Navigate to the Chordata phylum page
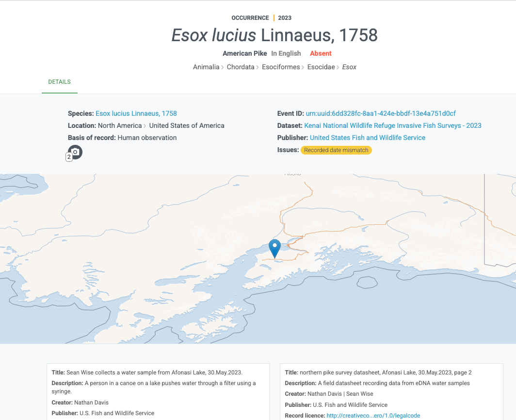The height and width of the screenshot is (420, 516). click(241, 67)
